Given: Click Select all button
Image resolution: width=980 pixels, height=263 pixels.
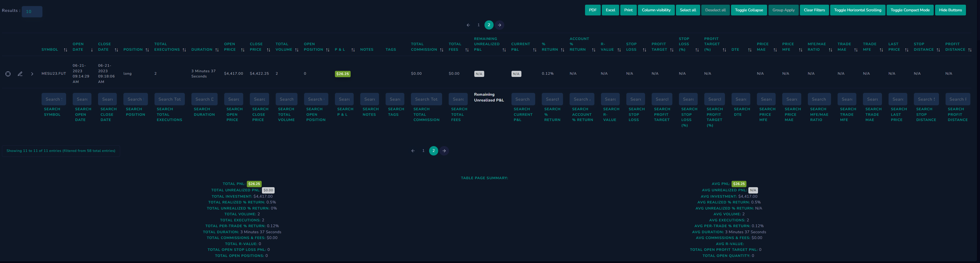Looking at the screenshot, I should tap(688, 10).
